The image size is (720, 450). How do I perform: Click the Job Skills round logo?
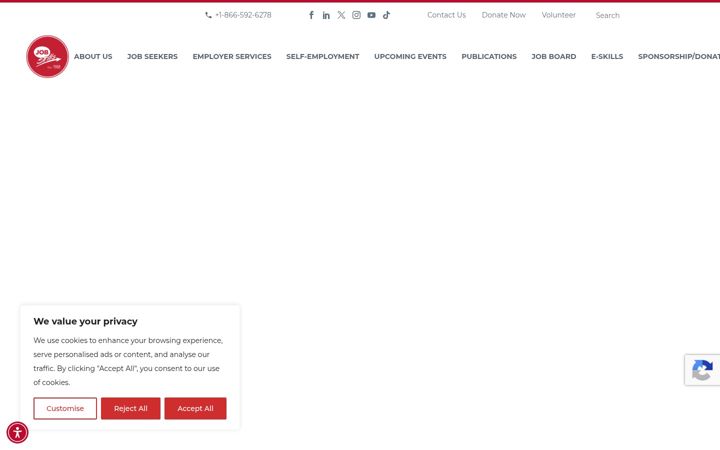pos(47,56)
